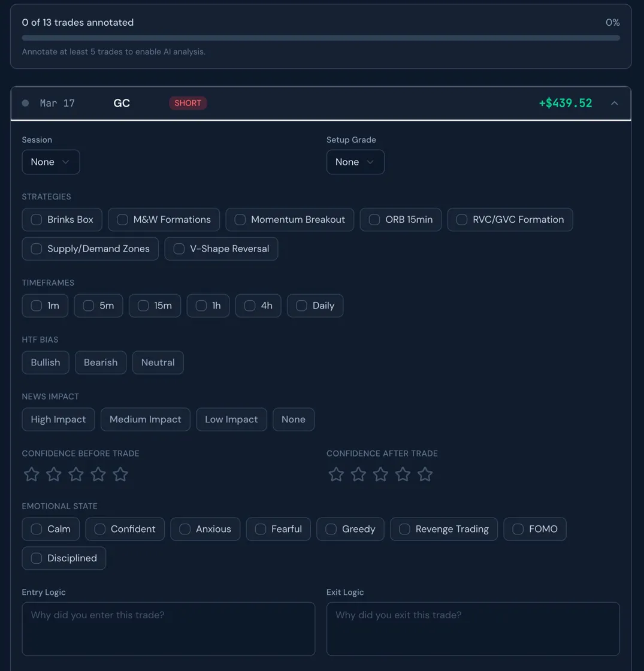Select the middle star for confidence before trade

pyautogui.click(x=76, y=474)
